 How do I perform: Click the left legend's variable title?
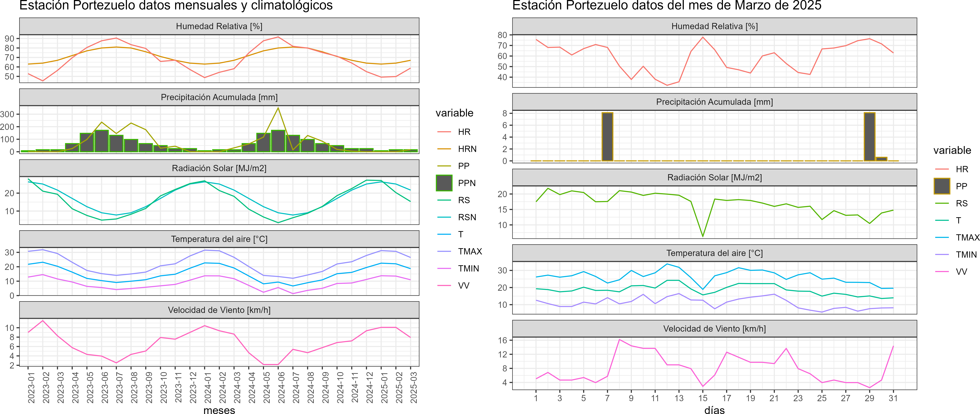[454, 113]
